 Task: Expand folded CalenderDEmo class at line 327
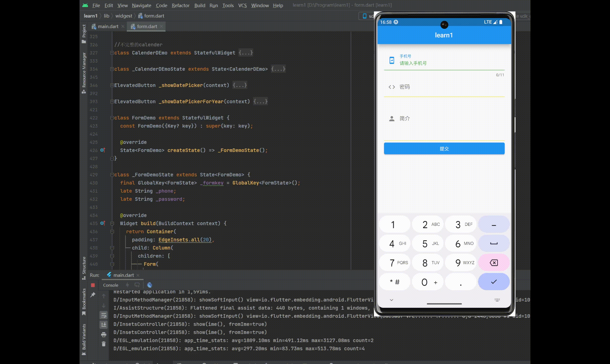click(x=112, y=53)
